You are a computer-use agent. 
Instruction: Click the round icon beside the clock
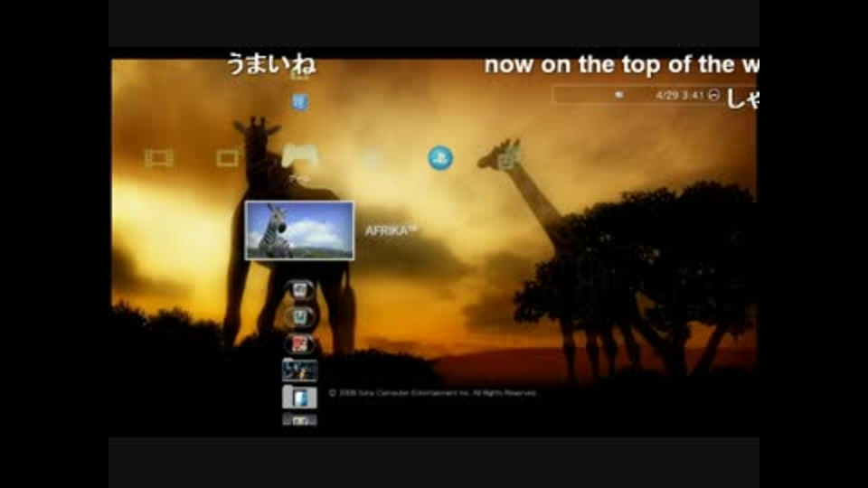[714, 95]
